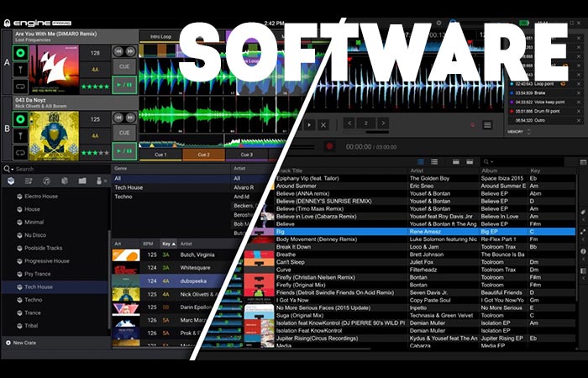588x378 pixels.
Task: Open the MEMORY up-down selector
Action: (x=528, y=132)
